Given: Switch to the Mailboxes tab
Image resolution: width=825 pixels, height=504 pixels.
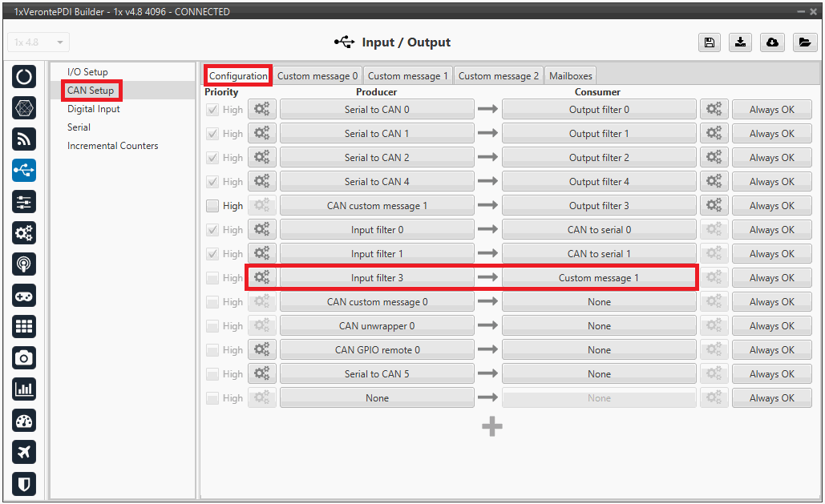Looking at the screenshot, I should [570, 76].
